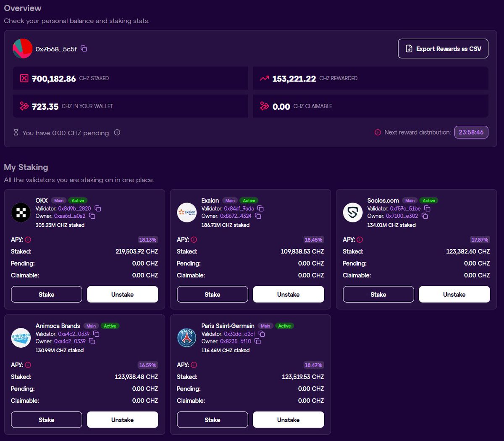This screenshot has width=504, height=441.
Task: Open OKX APY info icon
Action: (x=28, y=240)
